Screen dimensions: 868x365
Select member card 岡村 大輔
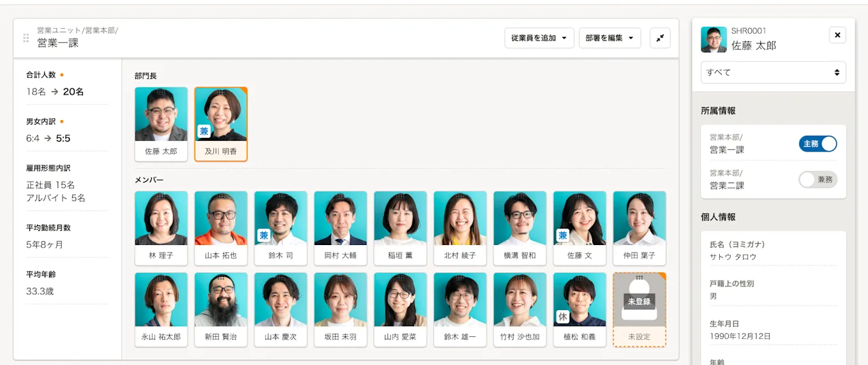coord(341,228)
